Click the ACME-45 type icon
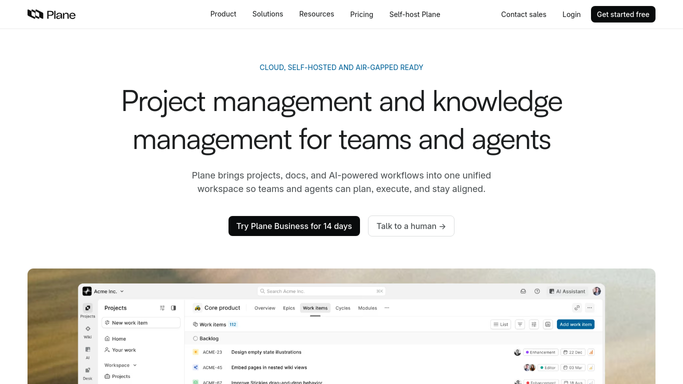 click(196, 367)
